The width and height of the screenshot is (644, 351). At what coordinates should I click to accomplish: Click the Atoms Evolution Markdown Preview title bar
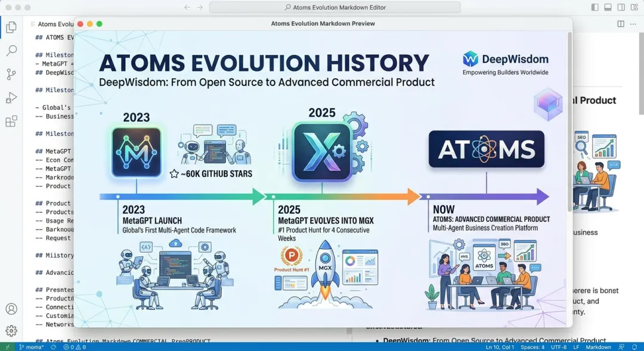pos(323,24)
